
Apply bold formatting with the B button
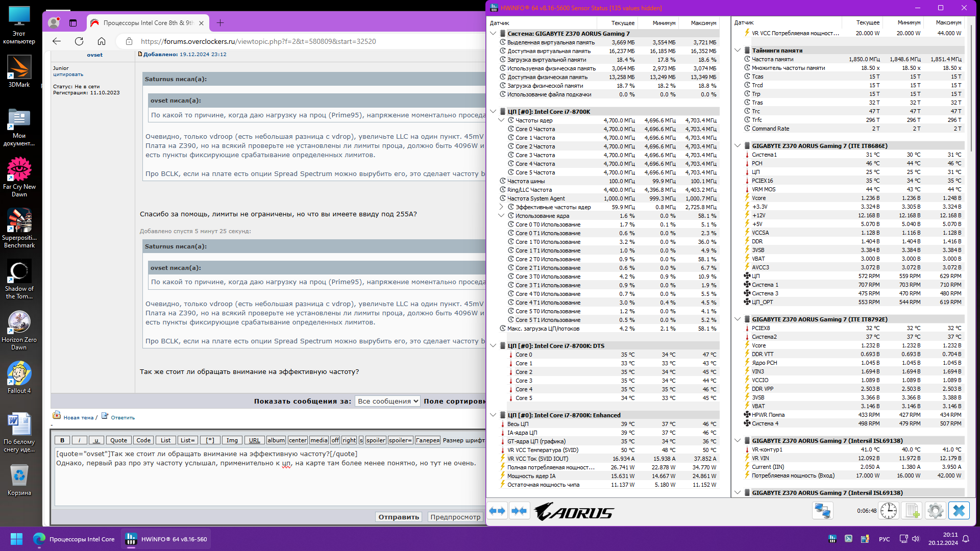62,440
